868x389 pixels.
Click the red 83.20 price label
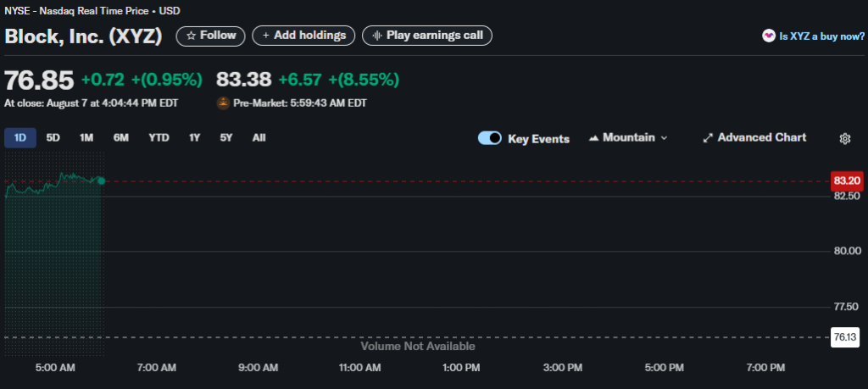click(847, 181)
